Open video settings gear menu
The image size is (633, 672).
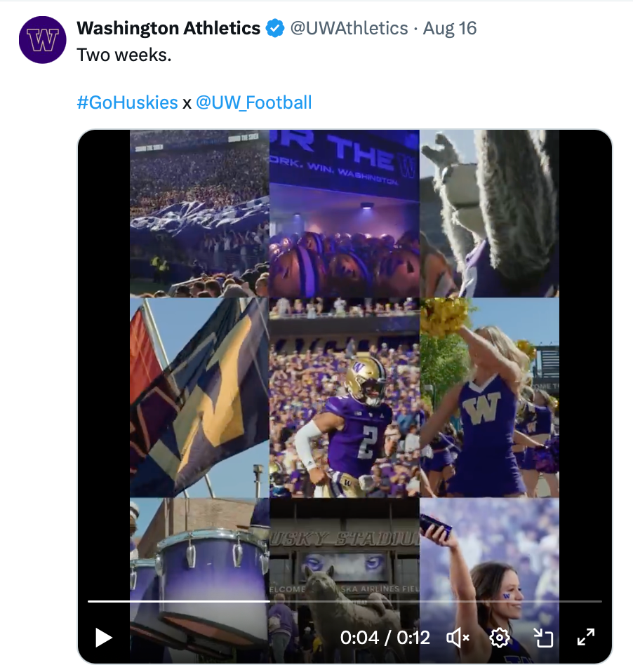tap(499, 637)
